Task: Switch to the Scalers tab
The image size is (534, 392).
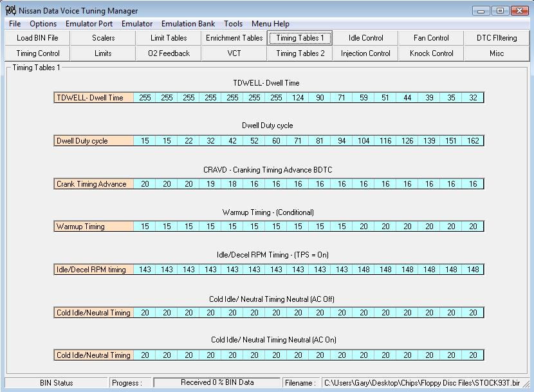Action: click(x=103, y=38)
